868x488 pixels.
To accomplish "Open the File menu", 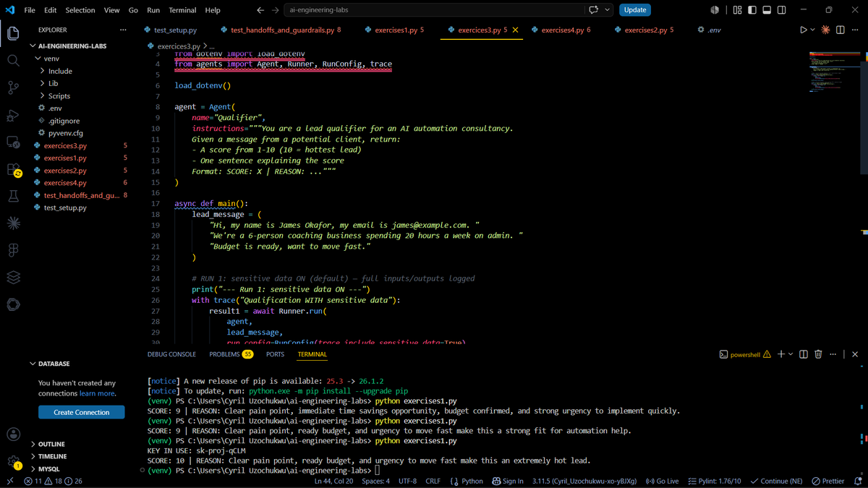I will pos(30,10).
